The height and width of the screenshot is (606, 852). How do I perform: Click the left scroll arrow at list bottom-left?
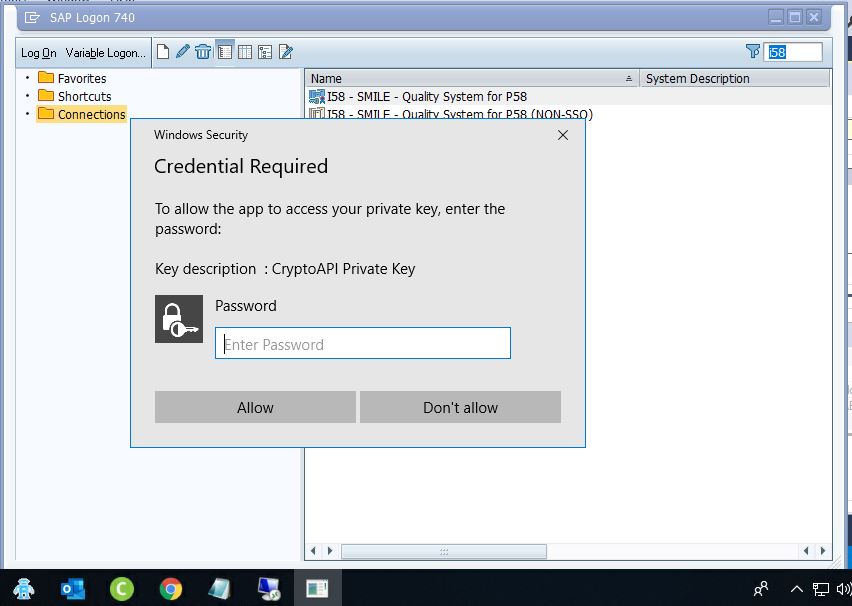tap(313, 551)
